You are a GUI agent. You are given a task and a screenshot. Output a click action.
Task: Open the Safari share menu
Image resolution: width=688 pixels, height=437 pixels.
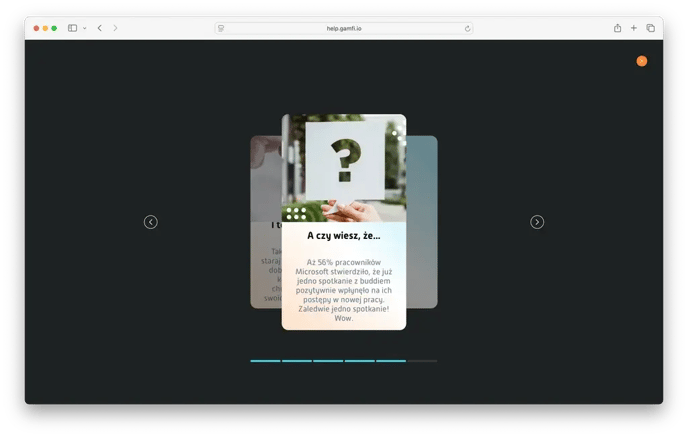(x=617, y=28)
